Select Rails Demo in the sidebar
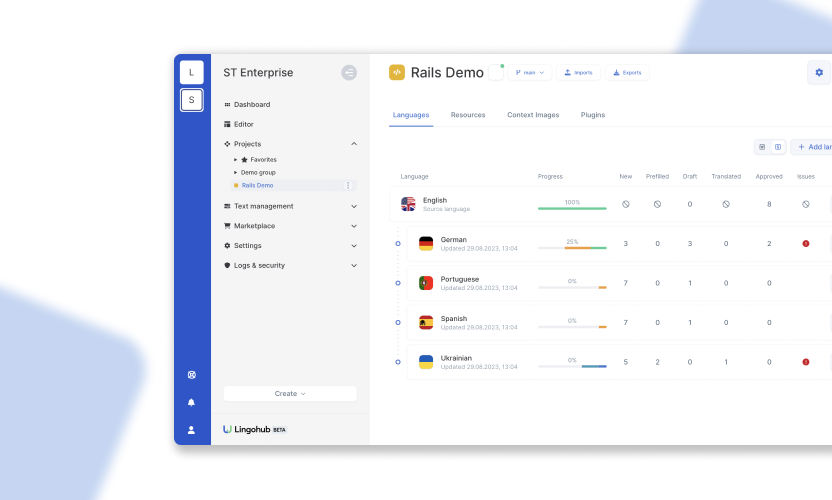Screen dimensions: 832x500 tap(257, 185)
